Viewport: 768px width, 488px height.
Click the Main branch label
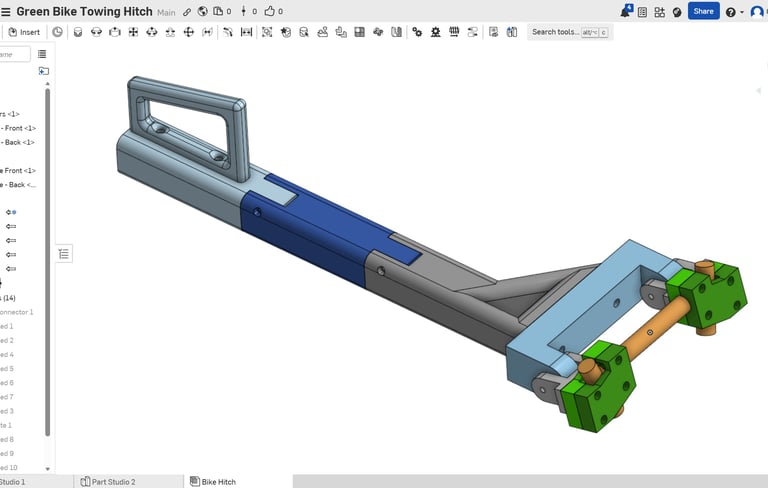click(166, 12)
